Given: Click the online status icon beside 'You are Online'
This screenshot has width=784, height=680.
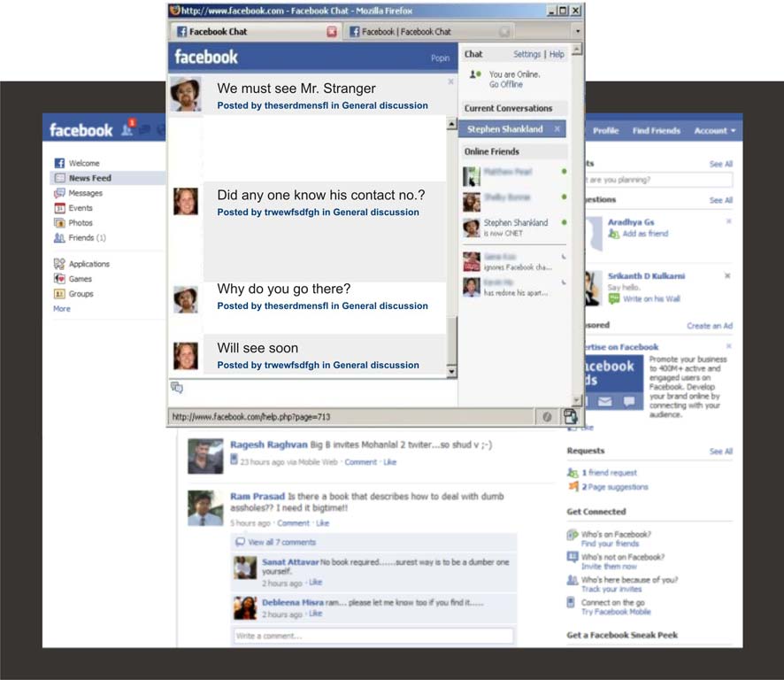Looking at the screenshot, I should pyautogui.click(x=475, y=74).
